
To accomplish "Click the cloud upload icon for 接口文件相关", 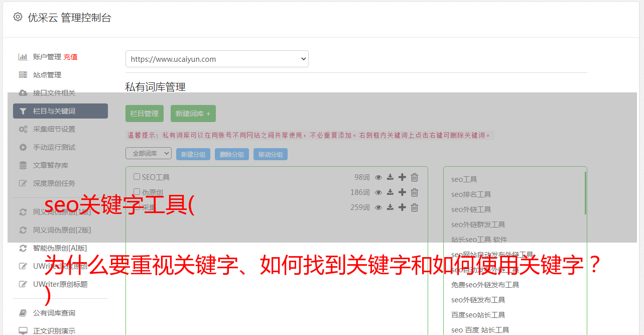I will pos(23,93).
